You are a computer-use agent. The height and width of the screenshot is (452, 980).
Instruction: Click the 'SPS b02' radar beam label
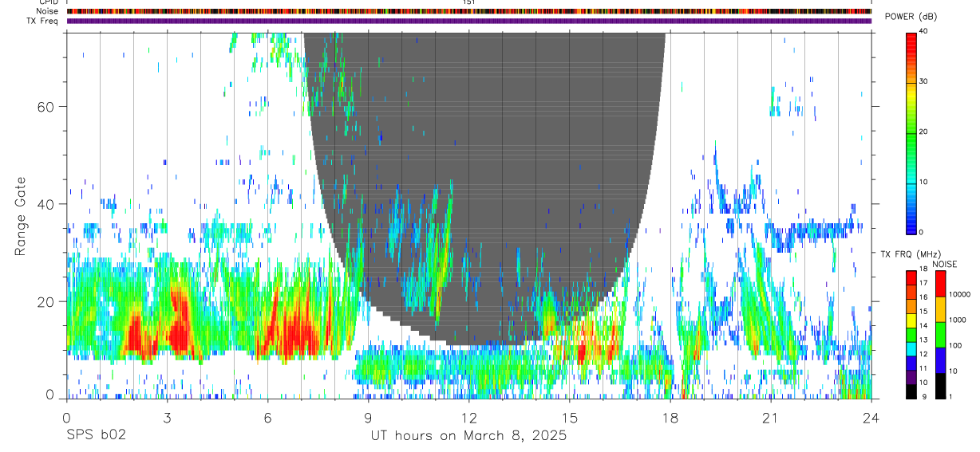pyautogui.click(x=96, y=436)
